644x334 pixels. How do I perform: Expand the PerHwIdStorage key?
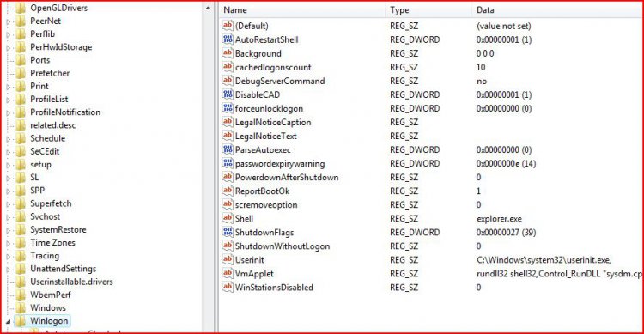tap(9, 48)
